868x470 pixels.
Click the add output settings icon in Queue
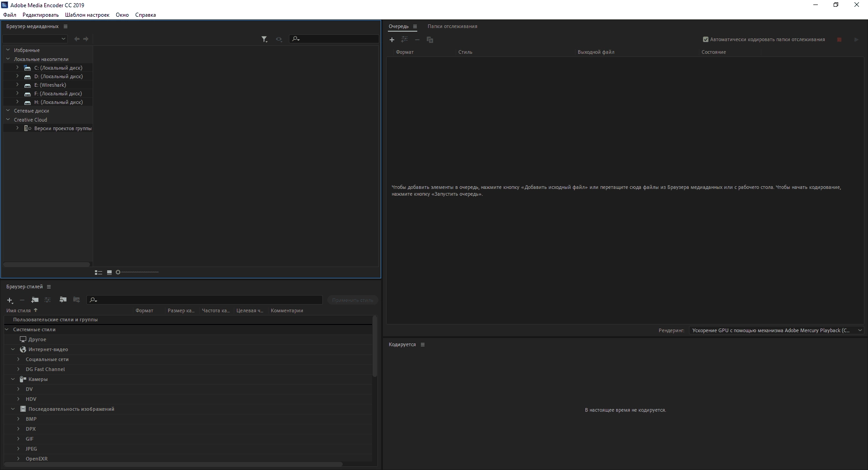(x=405, y=40)
